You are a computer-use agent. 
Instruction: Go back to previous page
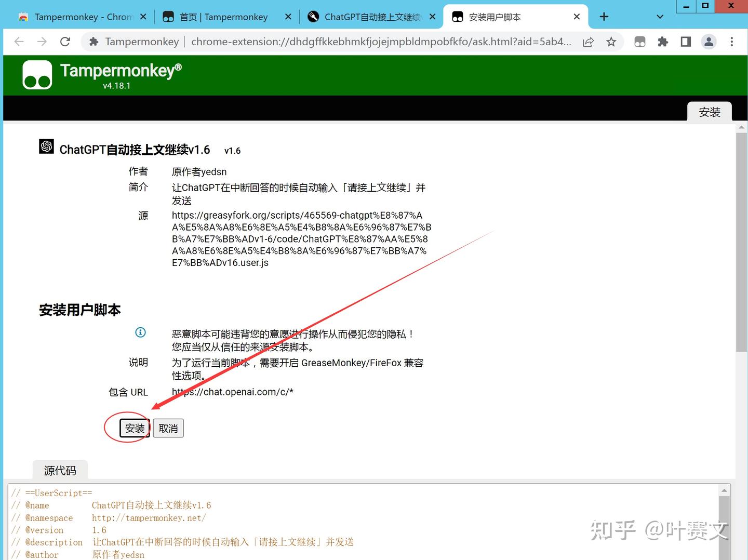pos(19,42)
